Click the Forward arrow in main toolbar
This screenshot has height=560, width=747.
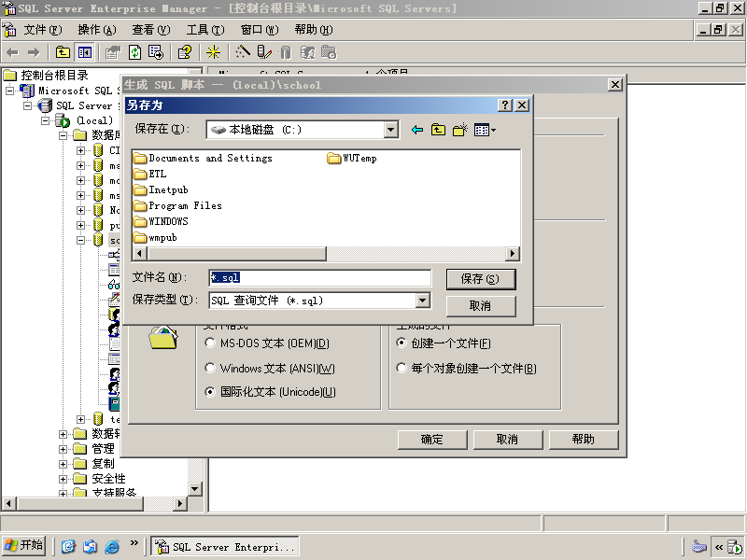click(34, 52)
